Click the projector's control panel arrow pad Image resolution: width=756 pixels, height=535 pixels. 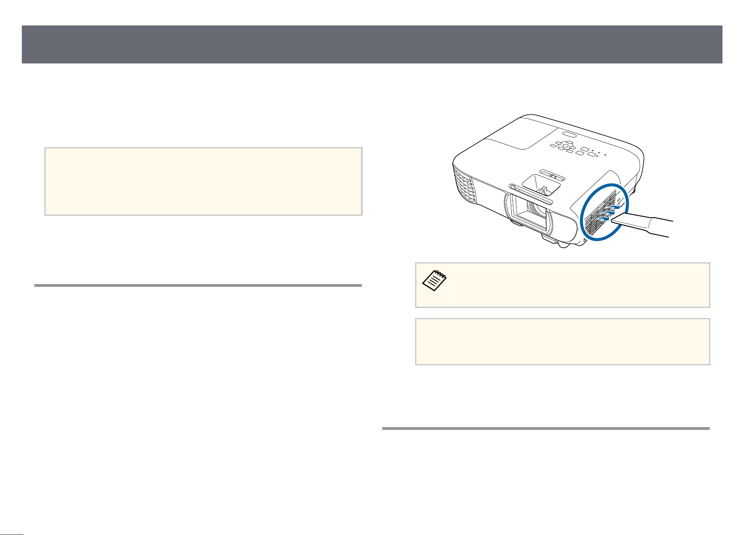pyautogui.click(x=565, y=145)
